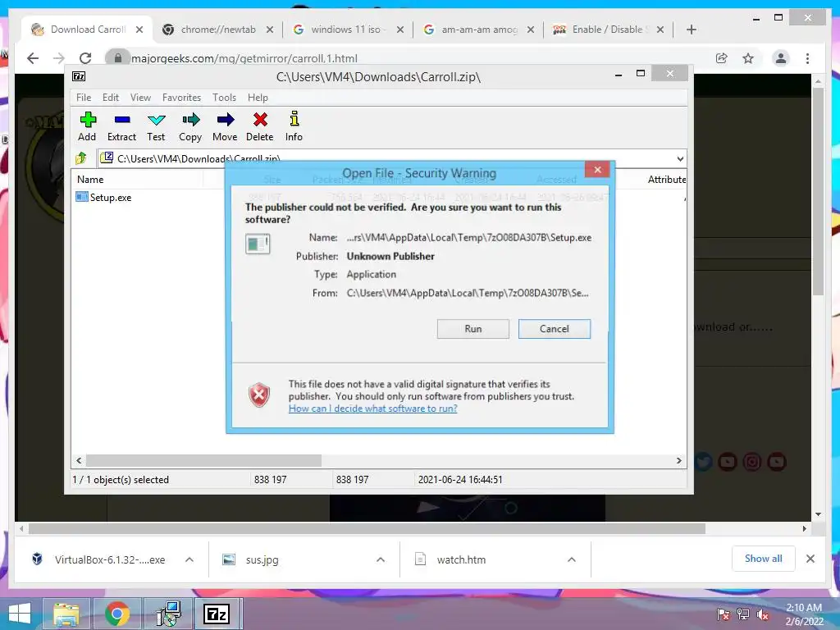Image resolution: width=840 pixels, height=630 pixels.
Task: Click the network tray icon
Action: 743,614
